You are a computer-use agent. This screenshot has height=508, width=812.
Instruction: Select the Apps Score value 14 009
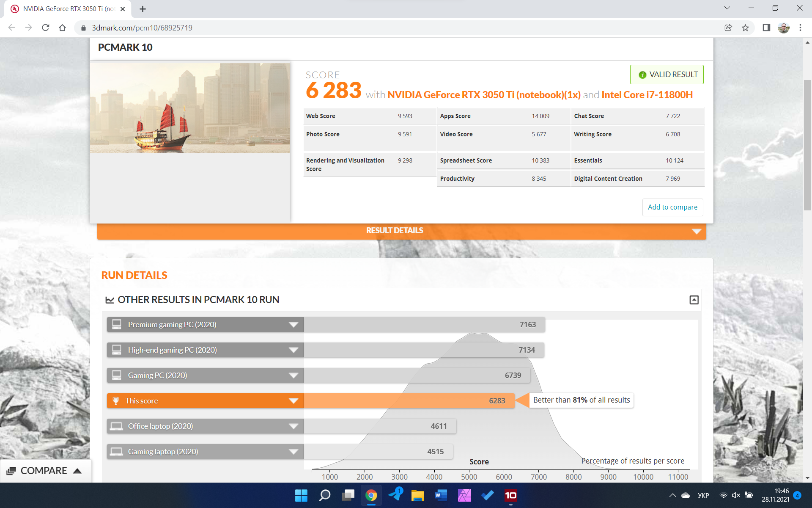click(x=540, y=116)
